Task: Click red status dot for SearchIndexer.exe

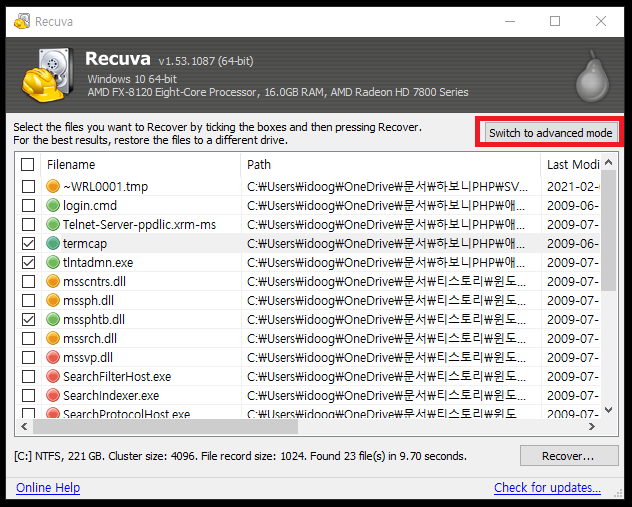Action: tap(53, 395)
